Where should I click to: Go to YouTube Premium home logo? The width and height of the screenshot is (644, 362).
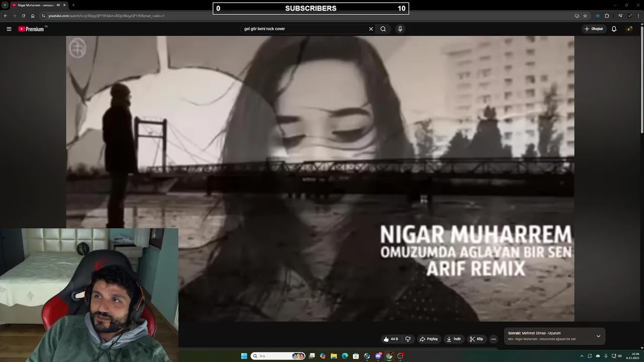pos(31,29)
